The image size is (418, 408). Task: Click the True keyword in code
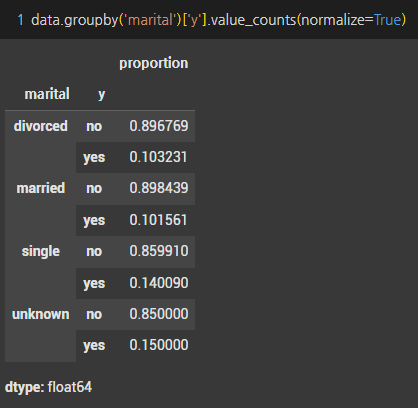(x=387, y=20)
